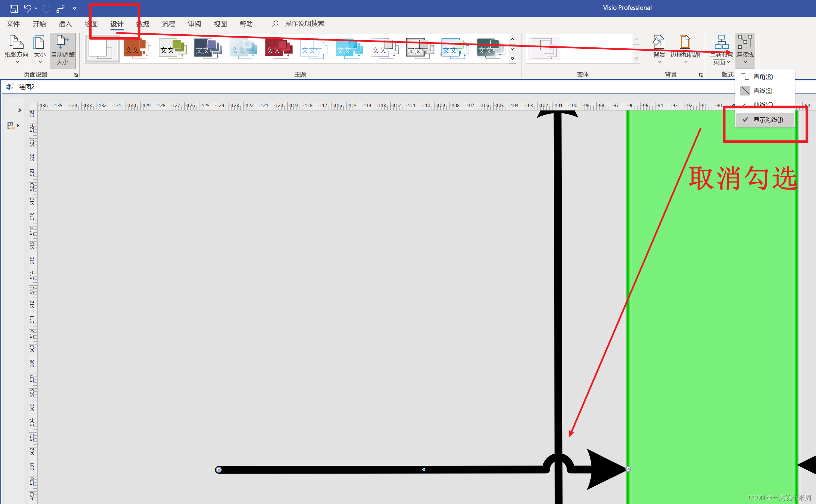Viewport: 816px width, 504px height.
Task: Switch to the 插入 ribbon tab
Action: click(x=65, y=24)
